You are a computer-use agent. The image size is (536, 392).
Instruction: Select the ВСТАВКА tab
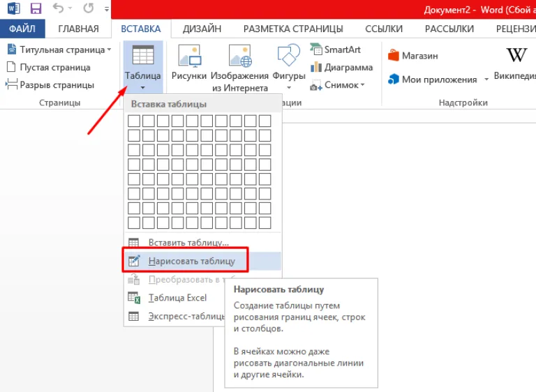tap(141, 29)
